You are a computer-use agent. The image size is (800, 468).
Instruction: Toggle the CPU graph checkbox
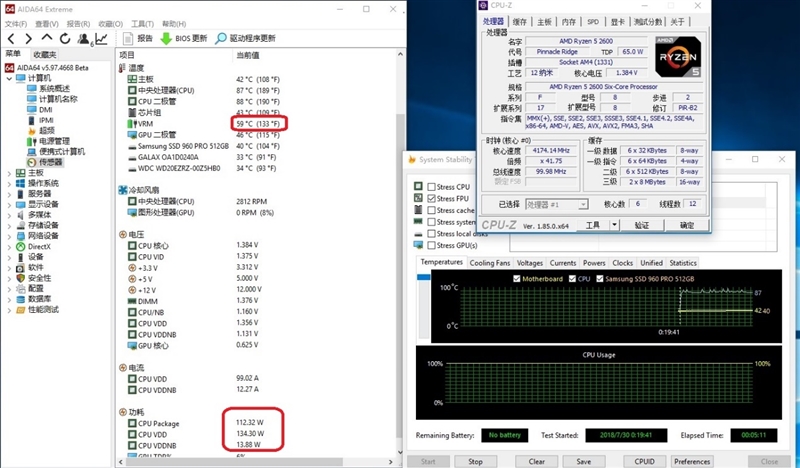coord(572,279)
